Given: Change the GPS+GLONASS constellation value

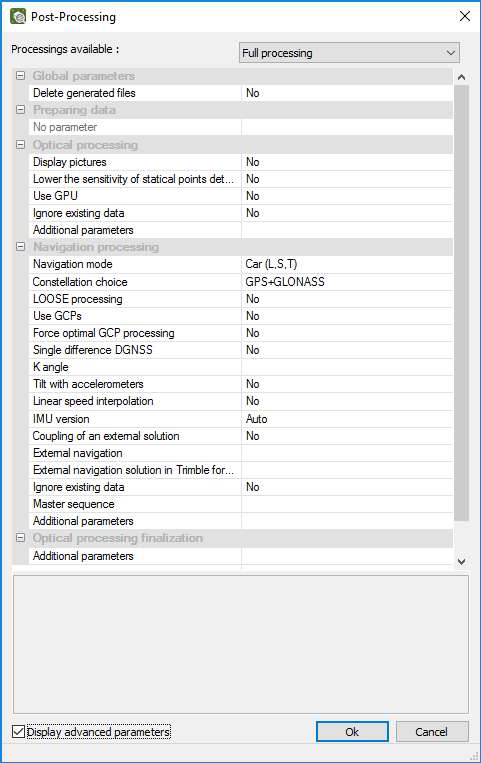Looking at the screenshot, I should [347, 282].
